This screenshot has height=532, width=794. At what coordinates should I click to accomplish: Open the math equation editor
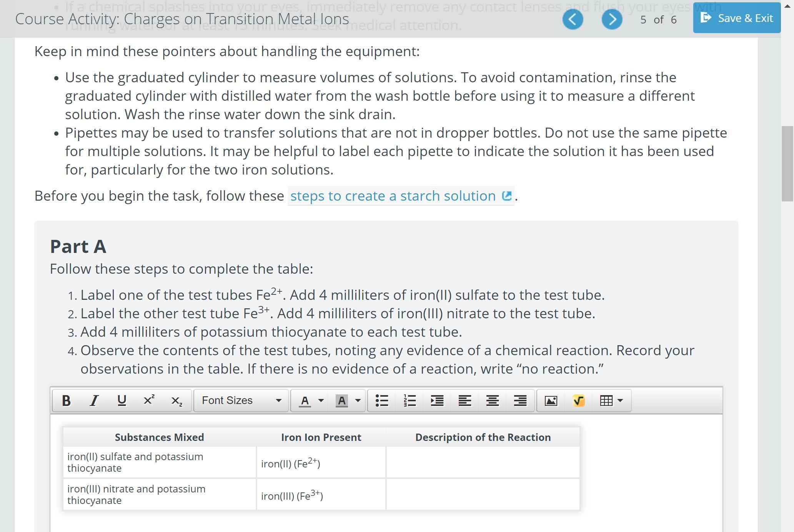coord(579,401)
